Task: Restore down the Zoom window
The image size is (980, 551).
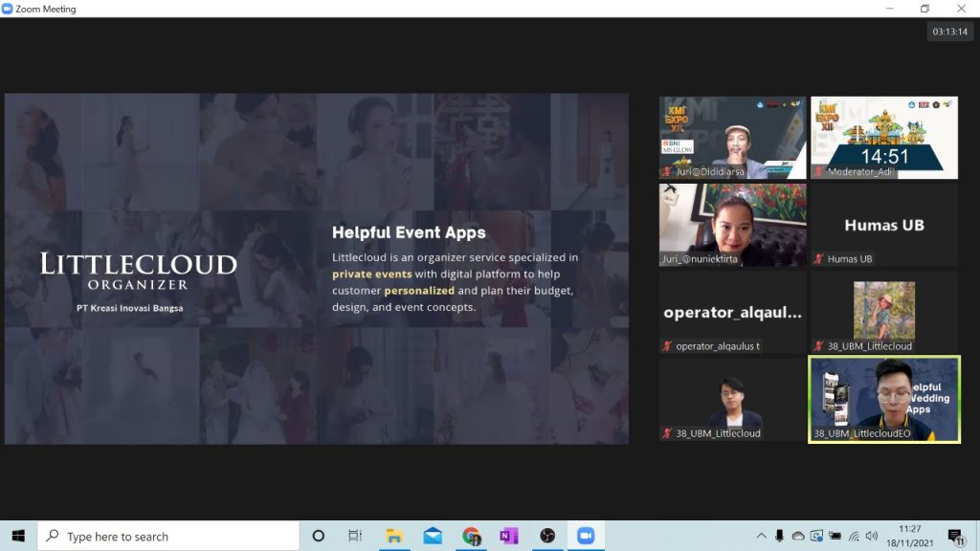Action: click(925, 9)
